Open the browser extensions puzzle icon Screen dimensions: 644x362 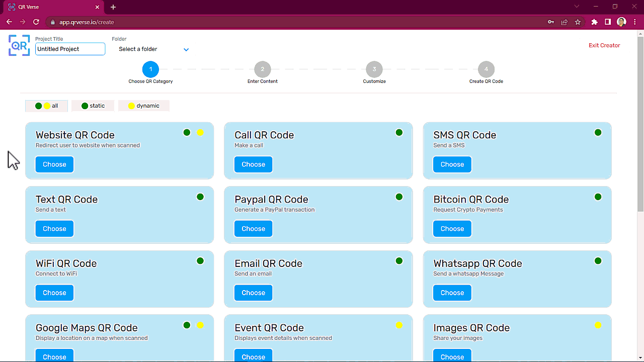[595, 22]
